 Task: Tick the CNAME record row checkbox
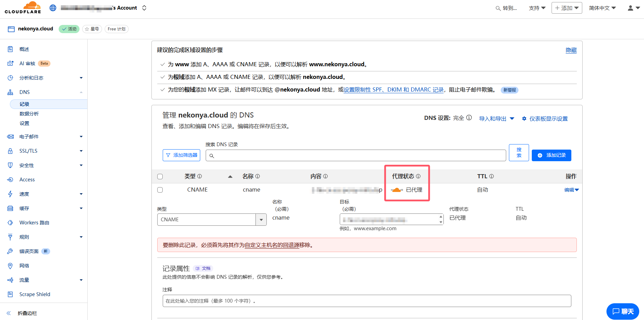(160, 190)
